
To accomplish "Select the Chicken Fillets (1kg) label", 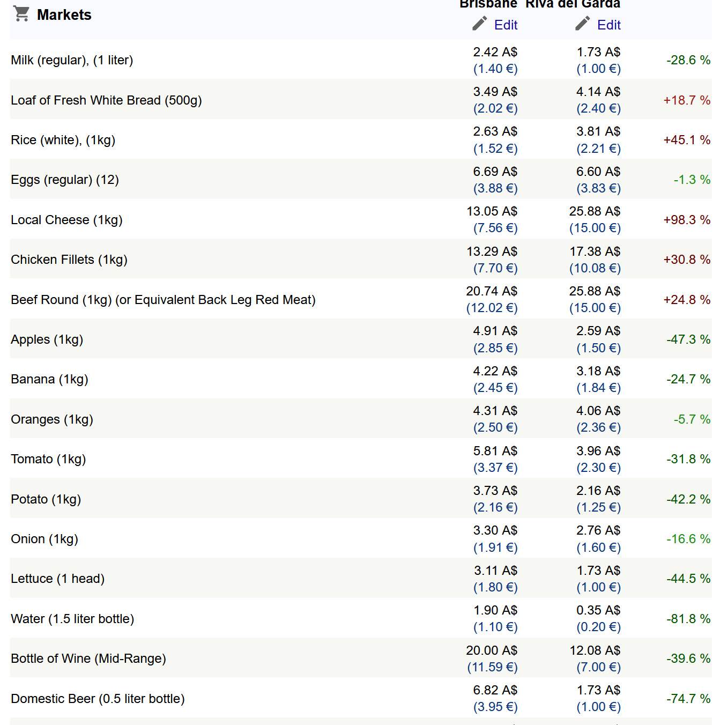I will pyautogui.click(x=69, y=260).
